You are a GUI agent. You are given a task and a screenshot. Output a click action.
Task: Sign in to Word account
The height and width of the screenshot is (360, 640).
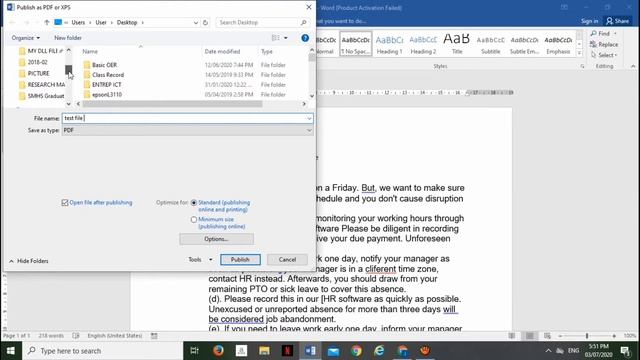point(589,21)
